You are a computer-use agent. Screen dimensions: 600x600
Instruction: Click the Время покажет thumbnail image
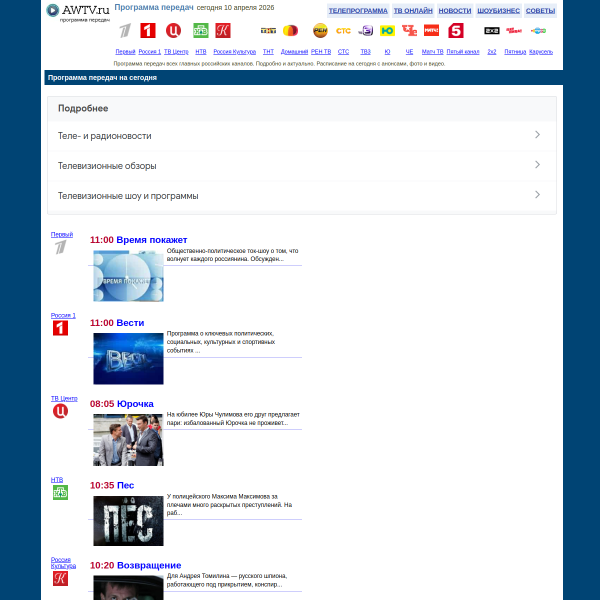(x=128, y=276)
